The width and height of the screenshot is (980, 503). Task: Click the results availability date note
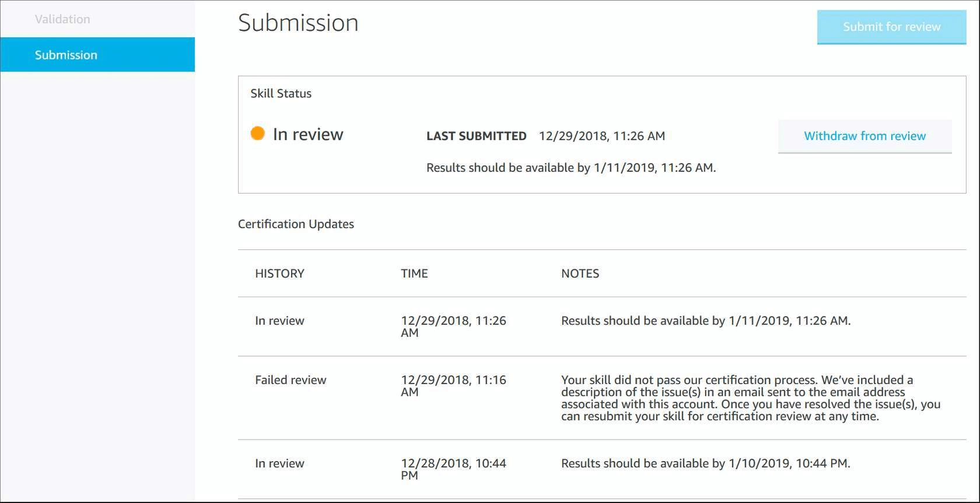point(706,320)
